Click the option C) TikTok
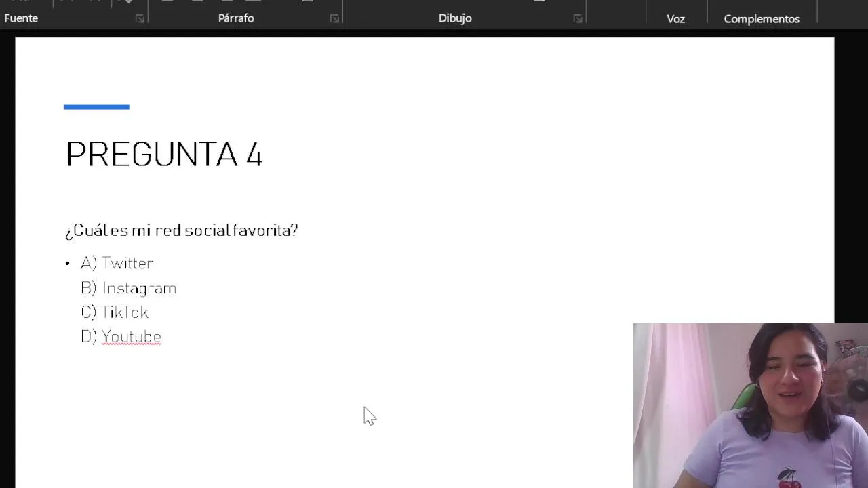868x488 pixels. [x=114, y=312]
